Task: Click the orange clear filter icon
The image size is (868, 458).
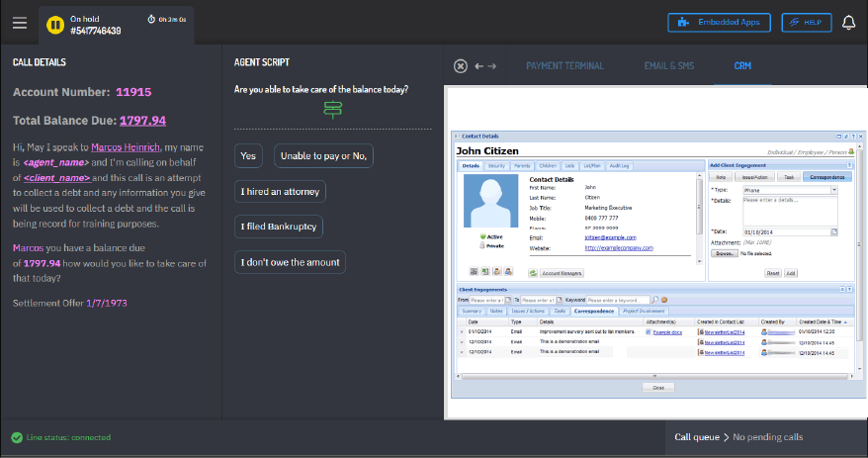Action: coord(664,300)
